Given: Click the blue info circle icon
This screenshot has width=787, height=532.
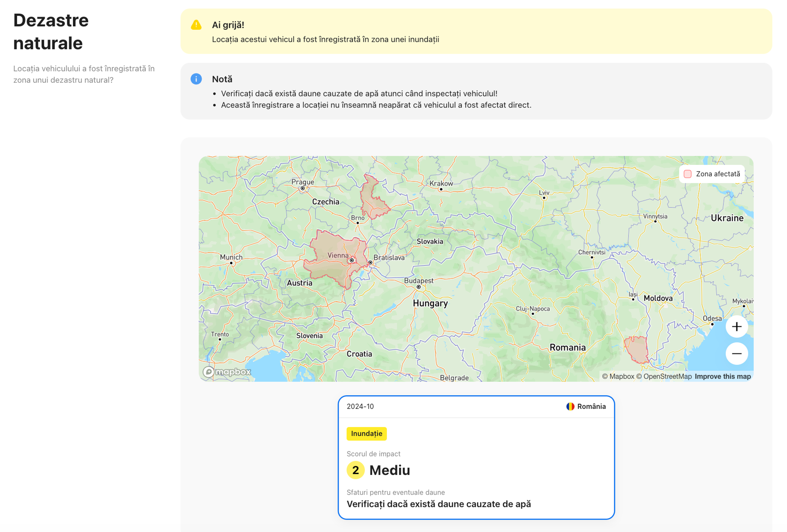Looking at the screenshot, I should [x=196, y=79].
